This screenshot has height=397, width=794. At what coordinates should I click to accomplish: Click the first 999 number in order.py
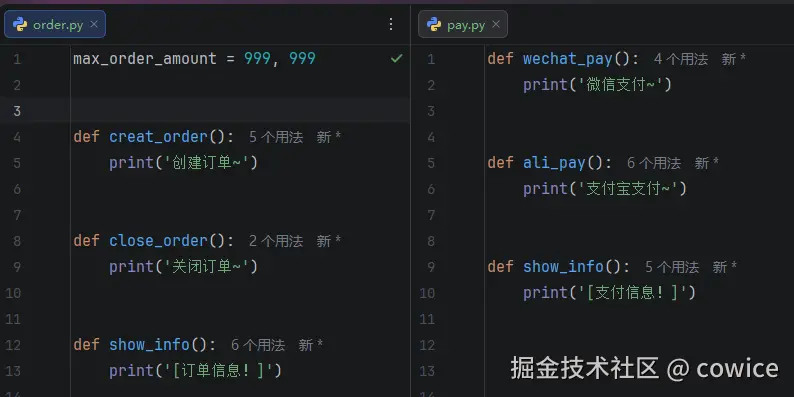tap(257, 59)
